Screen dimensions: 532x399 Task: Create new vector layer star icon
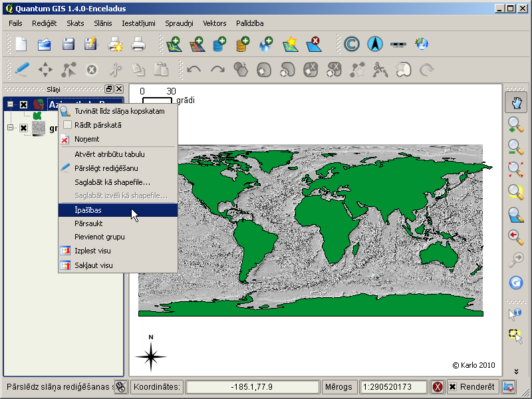[291, 44]
